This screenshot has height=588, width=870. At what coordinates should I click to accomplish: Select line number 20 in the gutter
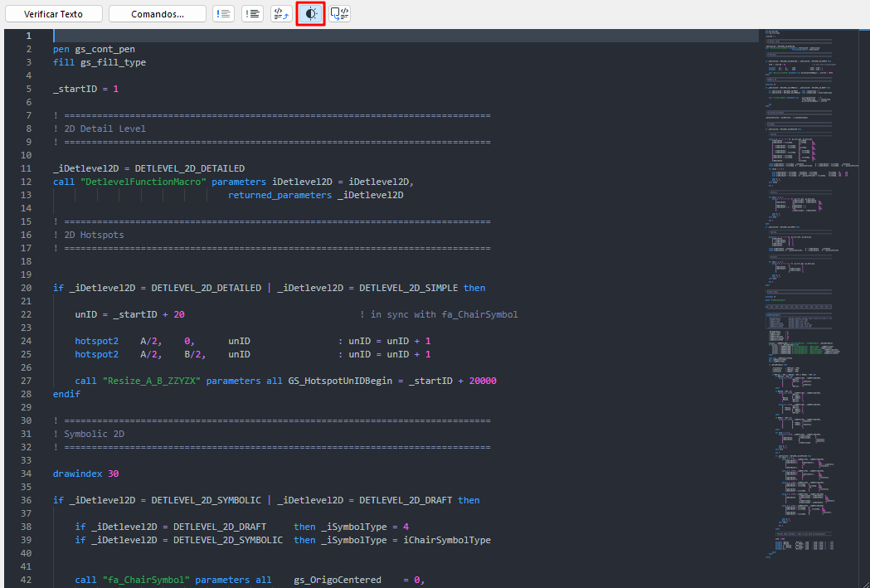[27, 288]
